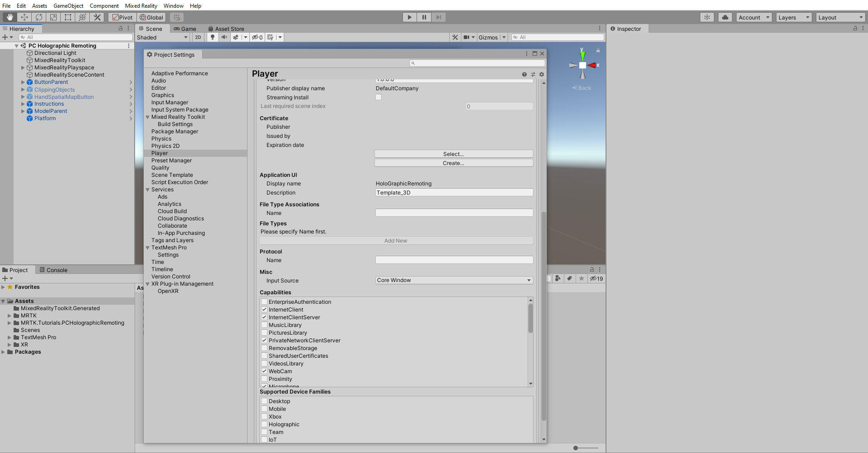The image size is (868, 453).
Task: Open custom editor tools
Action: coord(97,17)
